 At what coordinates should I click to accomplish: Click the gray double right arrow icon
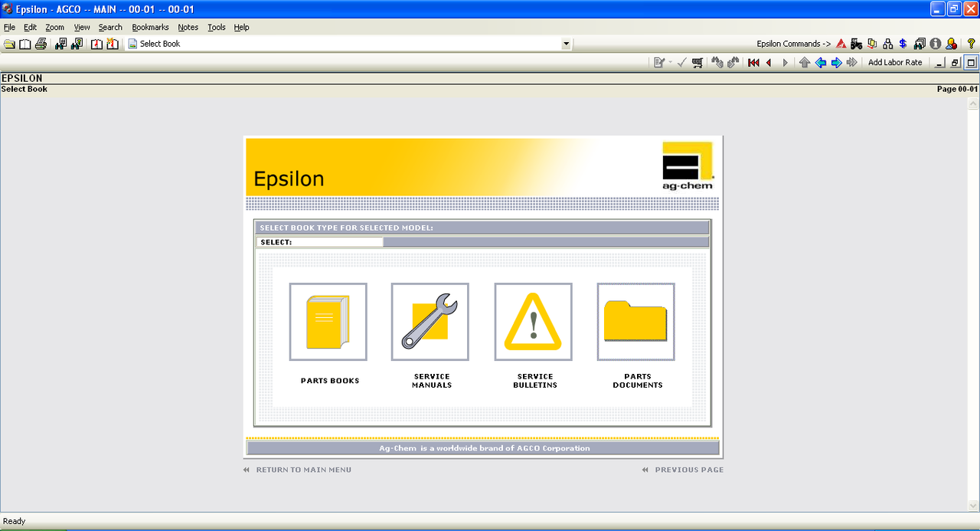click(851, 63)
